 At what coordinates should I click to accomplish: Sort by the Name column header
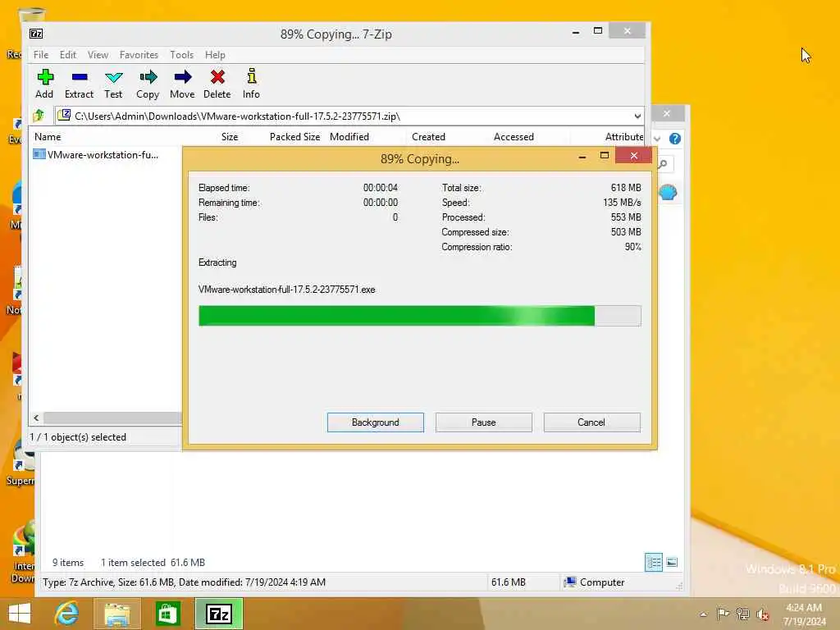[x=48, y=137]
